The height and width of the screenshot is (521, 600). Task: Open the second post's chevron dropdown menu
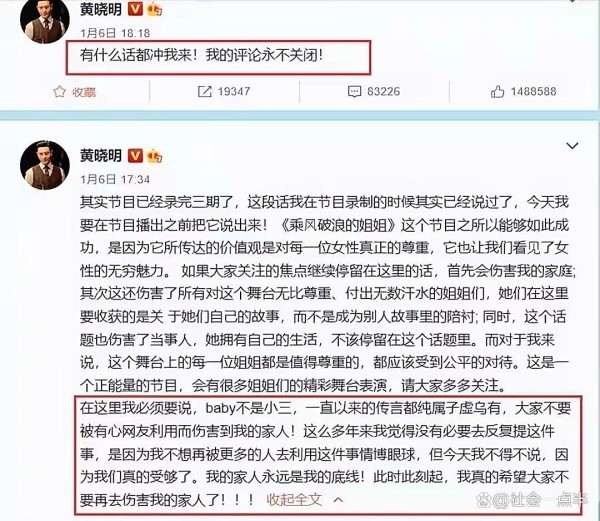[x=572, y=146]
